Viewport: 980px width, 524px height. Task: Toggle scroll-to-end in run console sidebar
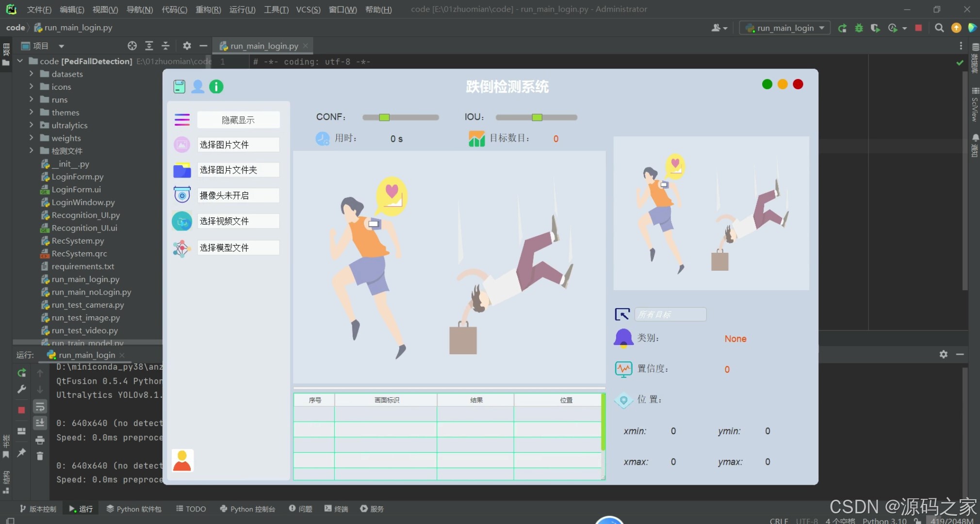pos(40,423)
